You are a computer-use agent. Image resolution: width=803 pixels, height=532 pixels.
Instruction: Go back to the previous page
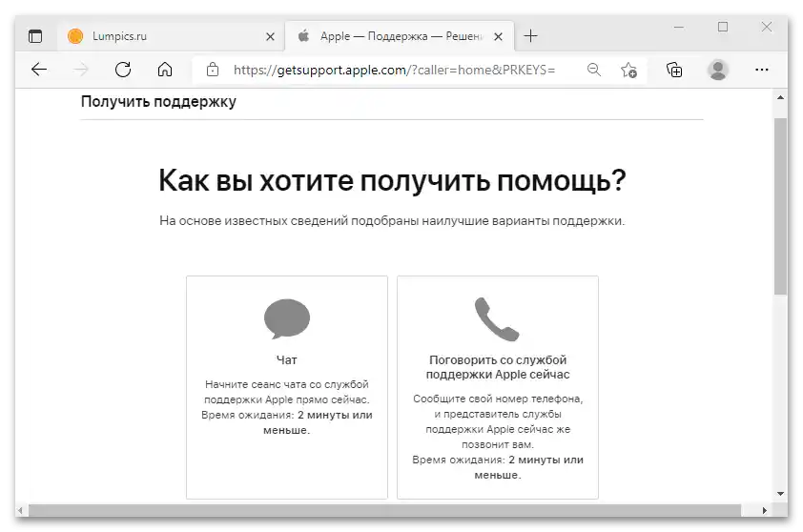coord(39,70)
